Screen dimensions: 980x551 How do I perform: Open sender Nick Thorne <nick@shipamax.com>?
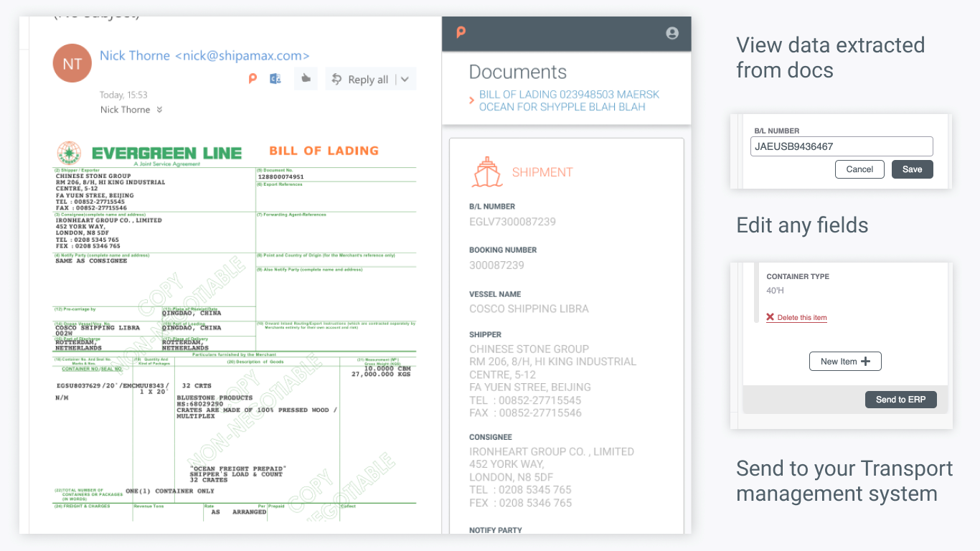204,55
